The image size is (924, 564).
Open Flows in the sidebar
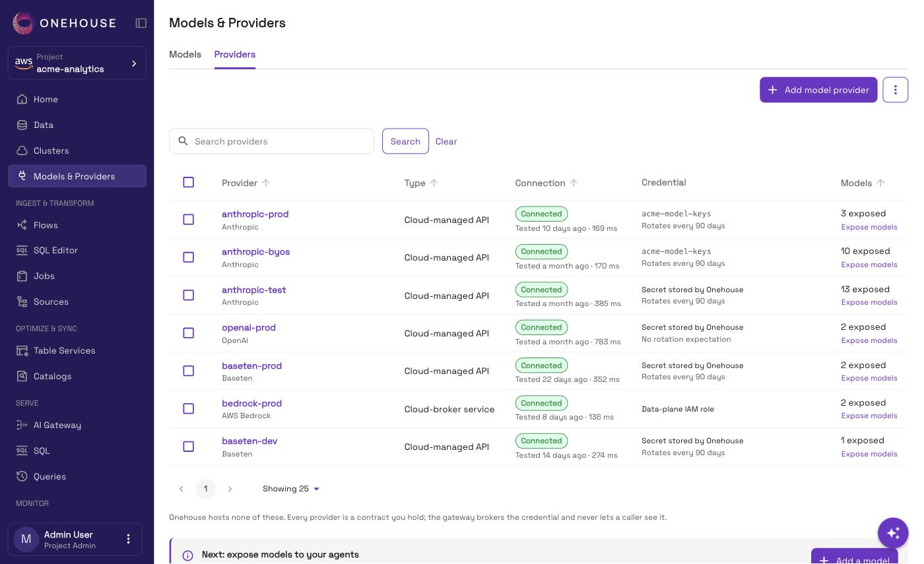click(x=77, y=225)
